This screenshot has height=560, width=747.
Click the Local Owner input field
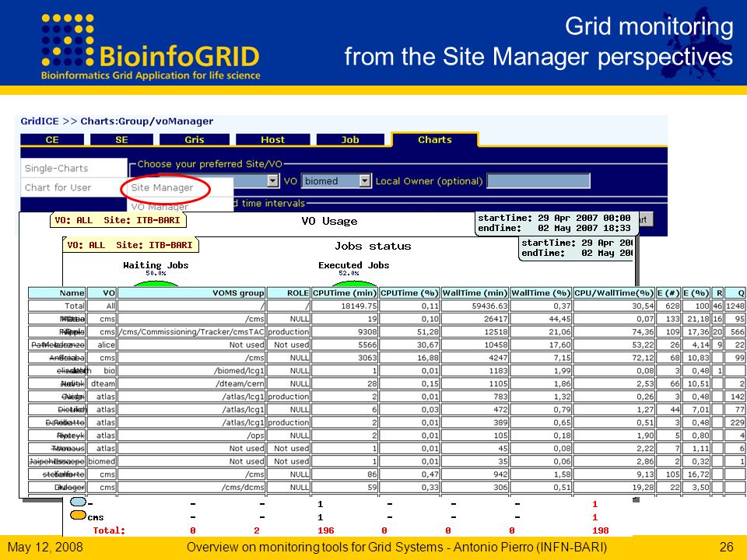(538, 181)
